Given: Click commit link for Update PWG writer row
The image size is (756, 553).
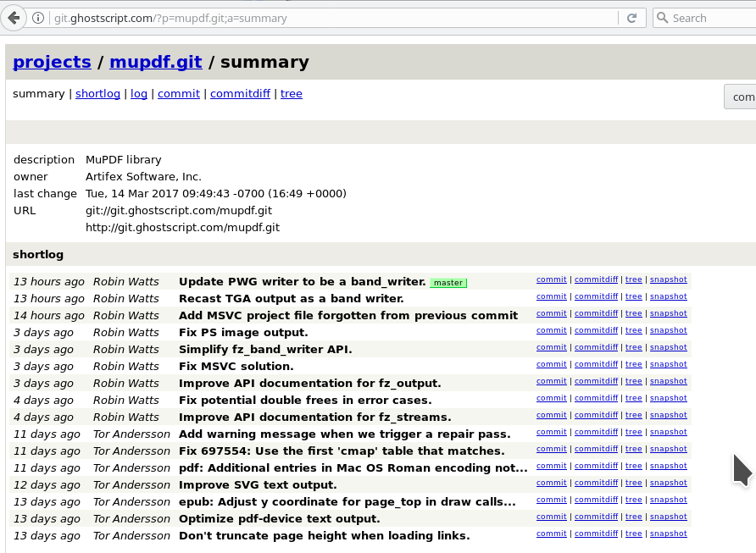Looking at the screenshot, I should point(551,279).
